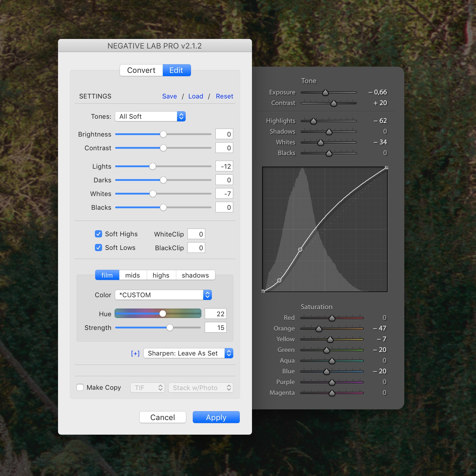Click the Whites slider handle in Negative Lab Pro
This screenshot has width=476, height=476.
click(153, 194)
